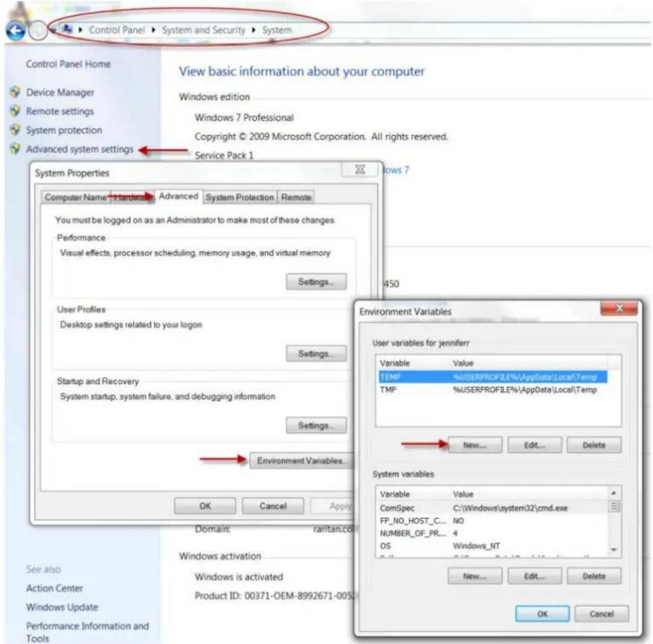The width and height of the screenshot is (653, 644).
Task: Click the shield icon beside Device Manager
Action: click(15, 92)
